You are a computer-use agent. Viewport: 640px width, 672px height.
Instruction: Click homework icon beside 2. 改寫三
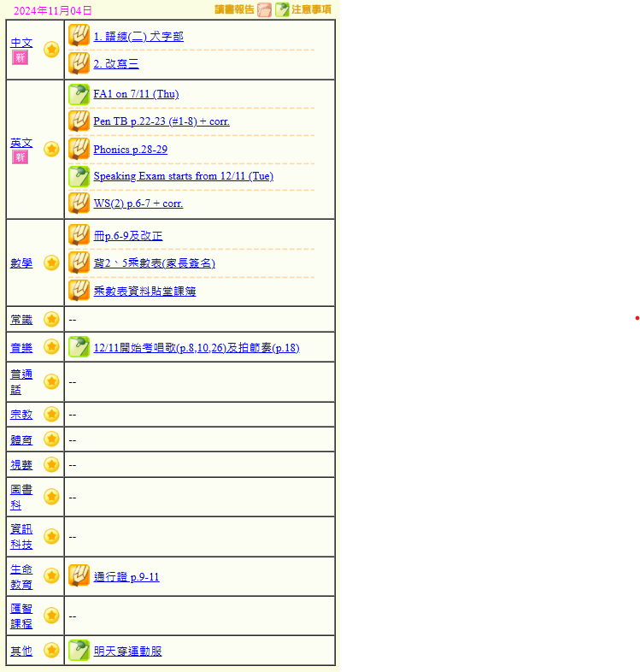[x=79, y=63]
